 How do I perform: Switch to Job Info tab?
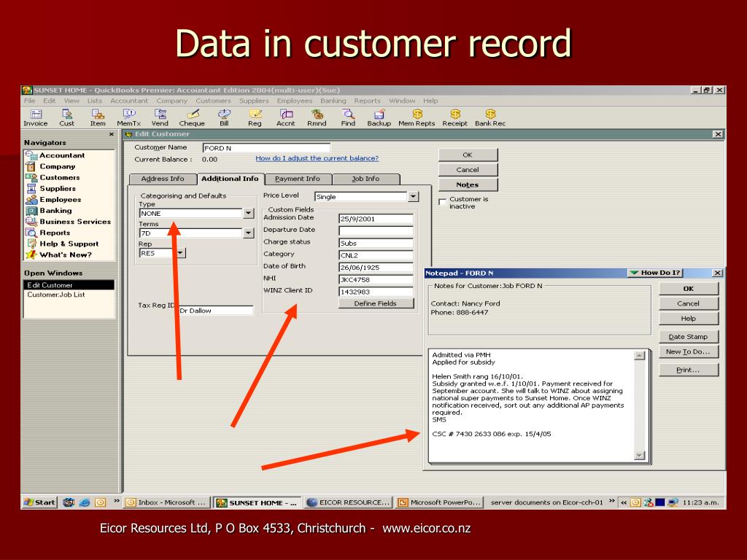point(365,179)
